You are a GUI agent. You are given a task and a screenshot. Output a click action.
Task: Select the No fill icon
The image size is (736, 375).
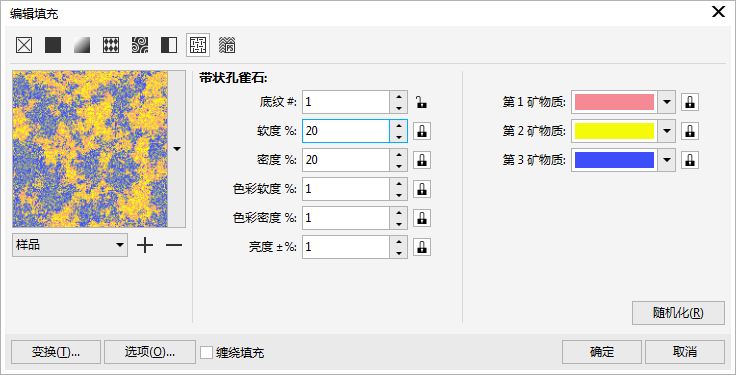pos(24,46)
